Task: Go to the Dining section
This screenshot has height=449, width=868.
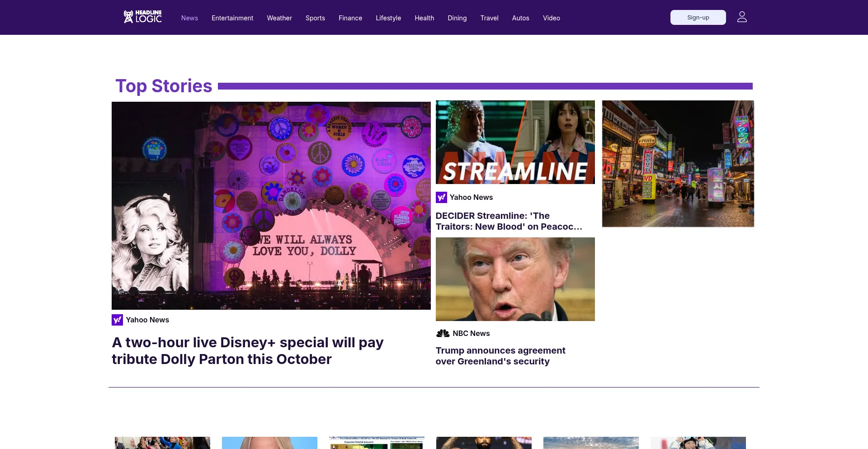Action: 457,18
